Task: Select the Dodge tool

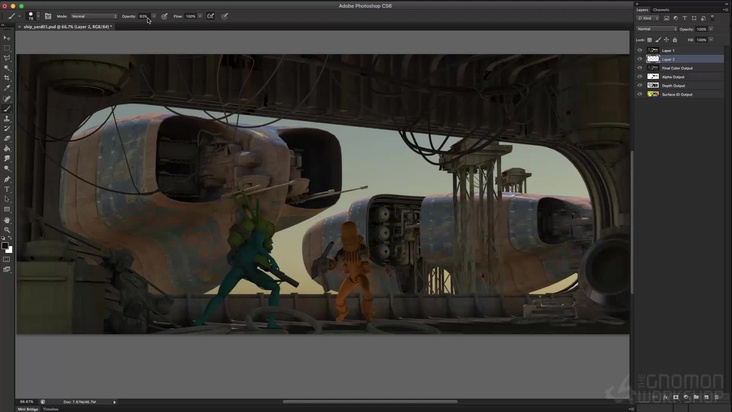Action: [7, 169]
